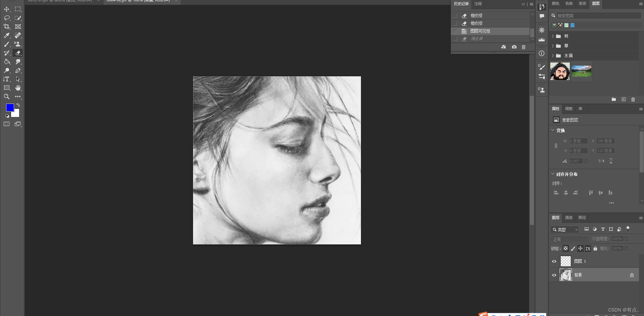Select the Hand tool
This screenshot has width=644, height=316.
[18, 88]
